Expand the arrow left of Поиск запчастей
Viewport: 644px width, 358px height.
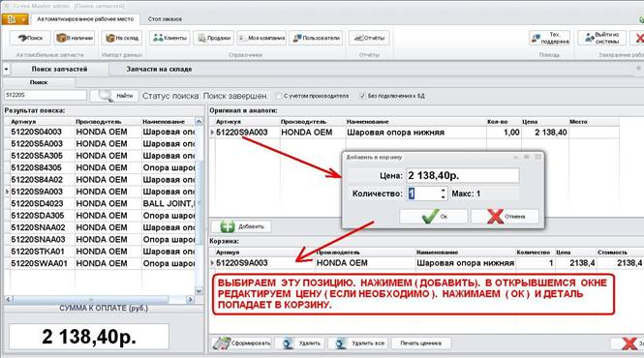click(6, 69)
